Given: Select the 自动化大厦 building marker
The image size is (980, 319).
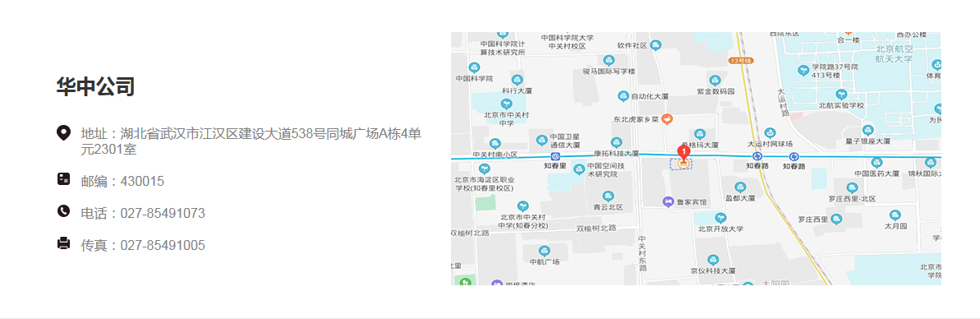Looking at the screenshot, I should pyautogui.click(x=623, y=96).
